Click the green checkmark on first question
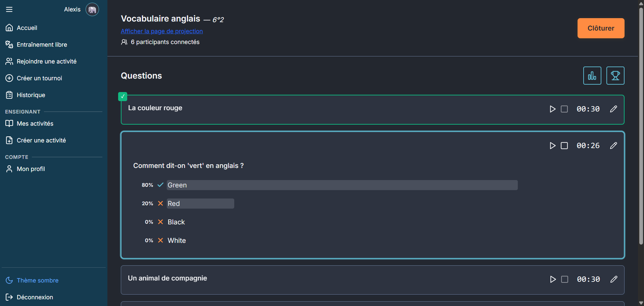This screenshot has height=306, width=644. [123, 96]
